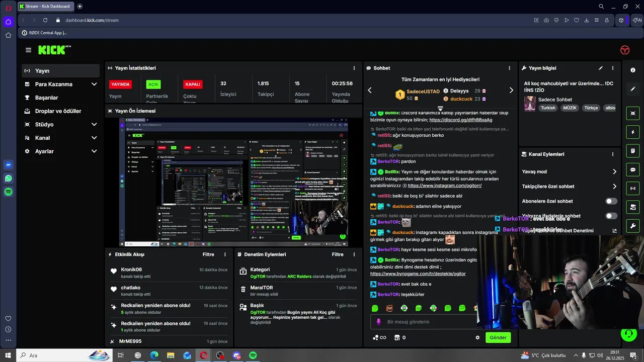Screen dimensions: 644x362
Task: Toggle the moderation log widget icon in rail
Action: [x=633, y=151]
